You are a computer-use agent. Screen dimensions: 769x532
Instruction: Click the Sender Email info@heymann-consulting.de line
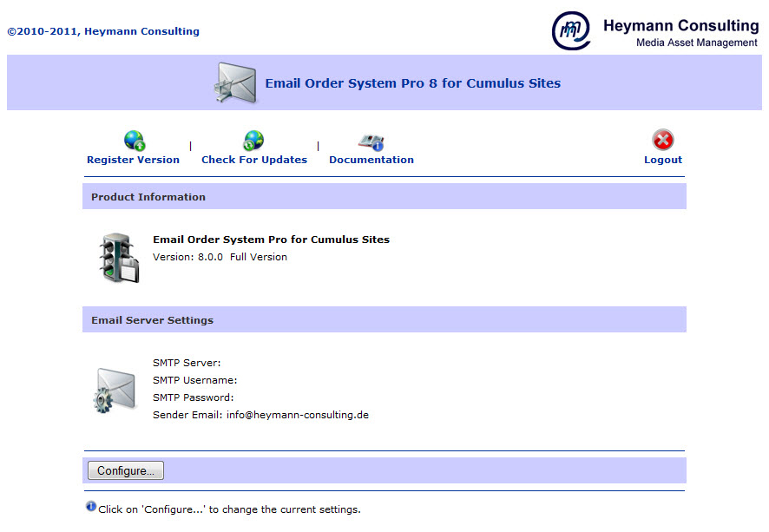[x=261, y=415]
